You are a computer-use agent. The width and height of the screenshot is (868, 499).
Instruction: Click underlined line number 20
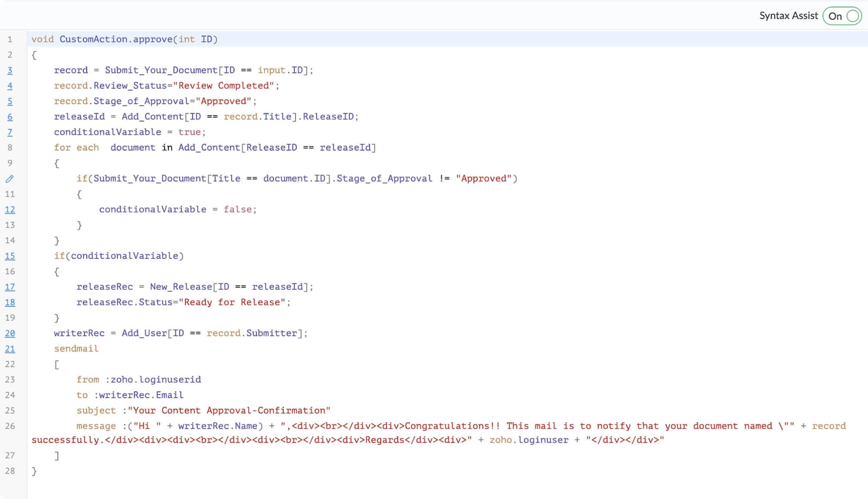click(x=10, y=333)
